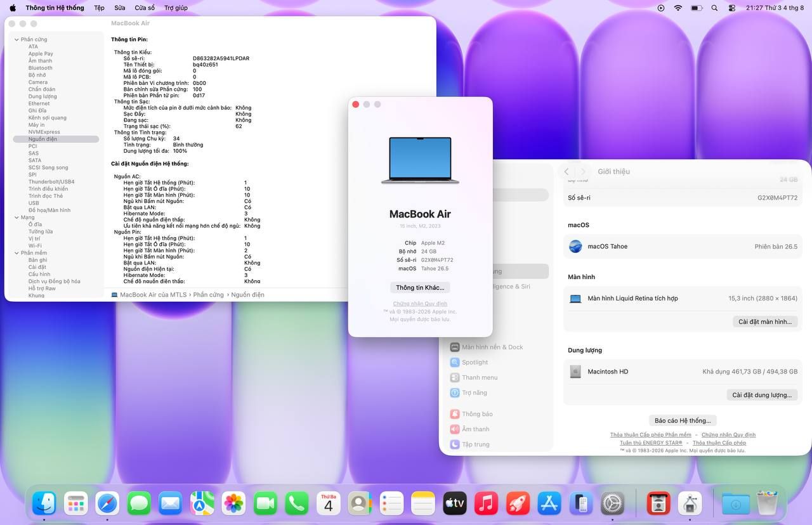This screenshot has height=525, width=812.
Task: Open the Tệp menu
Action: pos(99,8)
